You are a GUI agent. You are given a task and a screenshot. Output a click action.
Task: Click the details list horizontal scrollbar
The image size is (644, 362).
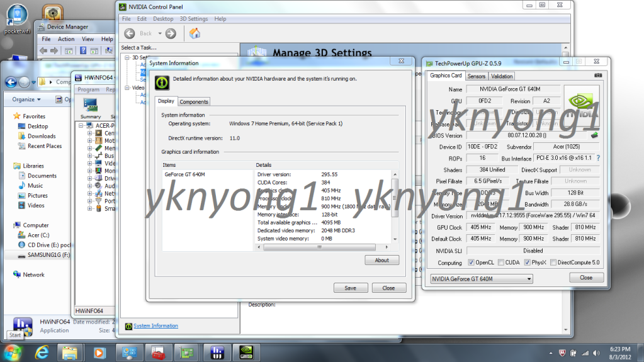click(320, 247)
